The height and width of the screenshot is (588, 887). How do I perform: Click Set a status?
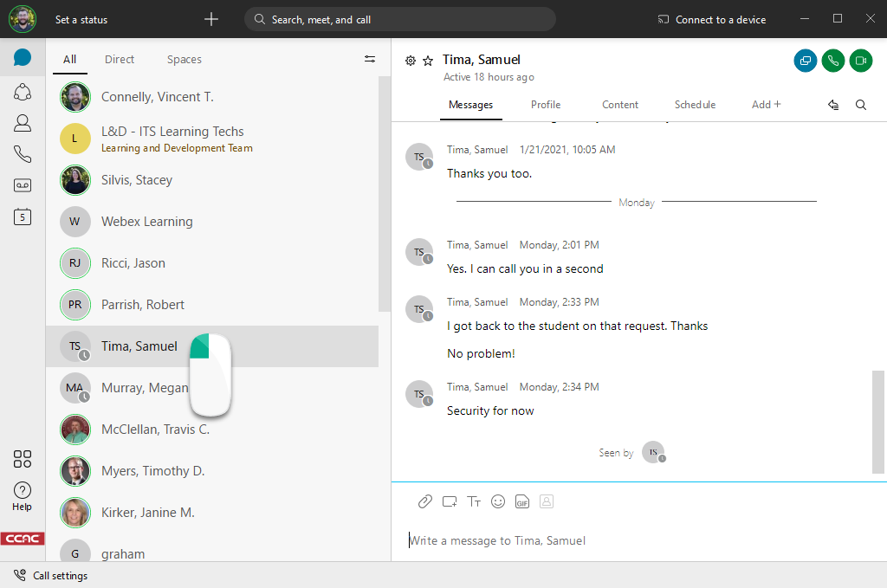pos(81,20)
